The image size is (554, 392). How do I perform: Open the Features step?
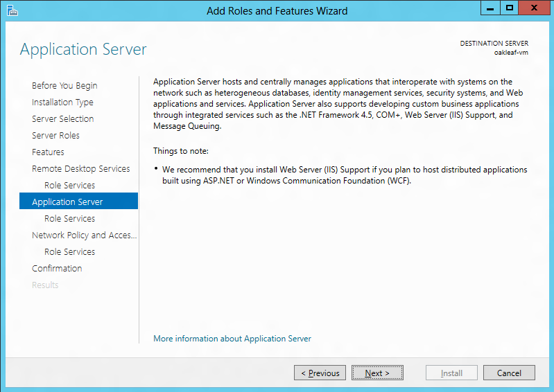48,152
